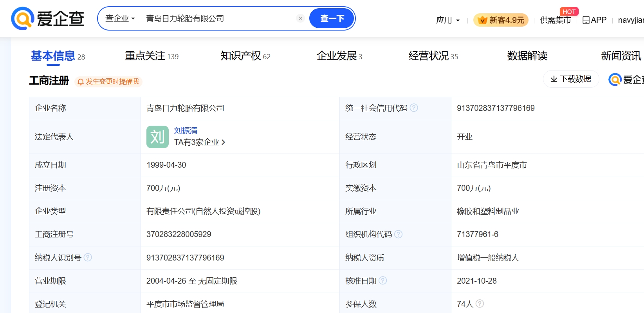Viewport: 644px width, 313px height.
Task: Open the APP download link
Action: click(594, 20)
